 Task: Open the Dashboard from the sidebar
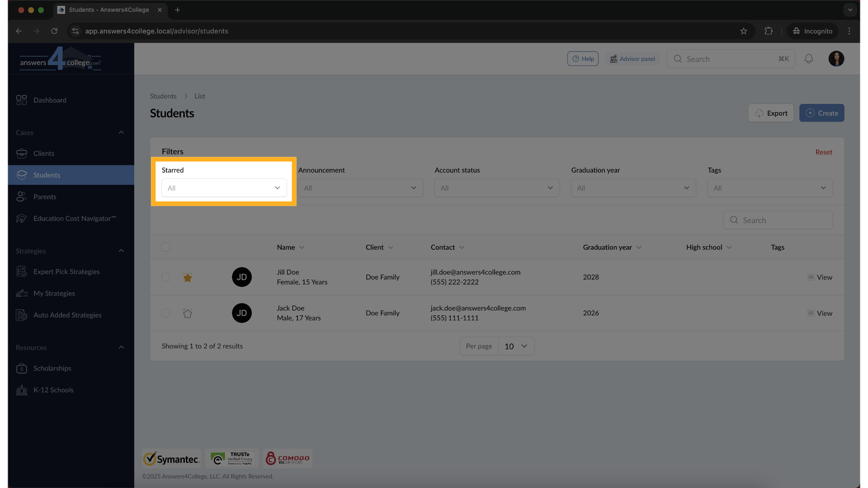tap(50, 100)
